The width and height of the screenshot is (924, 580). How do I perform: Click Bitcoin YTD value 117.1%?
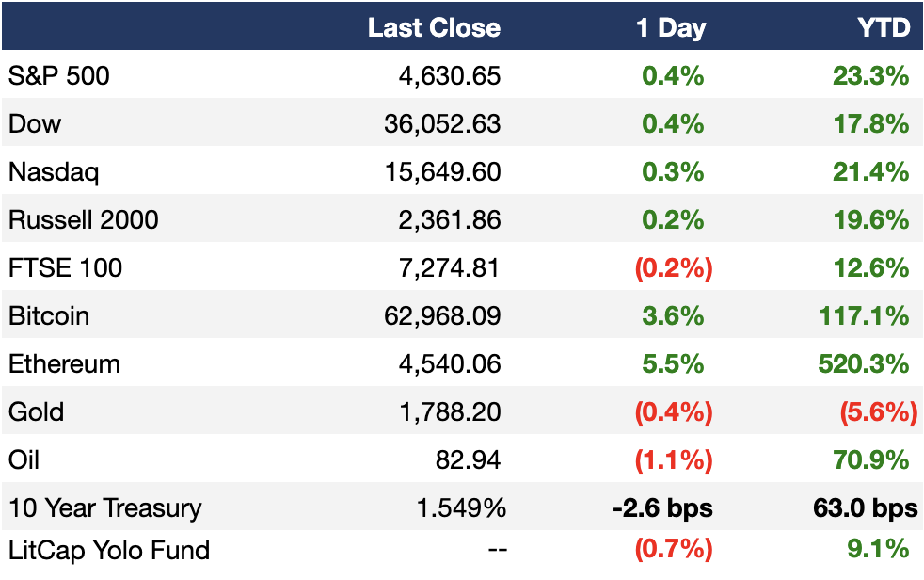pyautogui.click(x=865, y=316)
